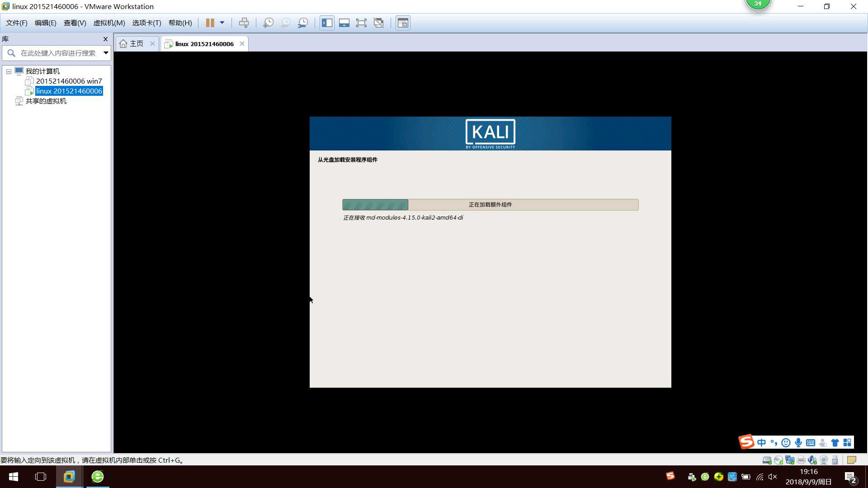This screenshot has height=488, width=868.
Task: Open the 帮助(H) menu
Action: tap(180, 23)
